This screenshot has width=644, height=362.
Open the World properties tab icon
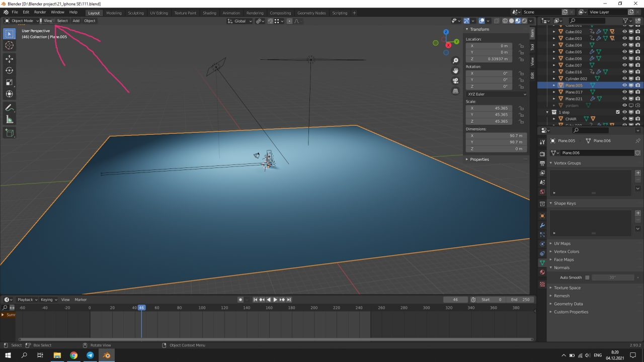pos(542,192)
